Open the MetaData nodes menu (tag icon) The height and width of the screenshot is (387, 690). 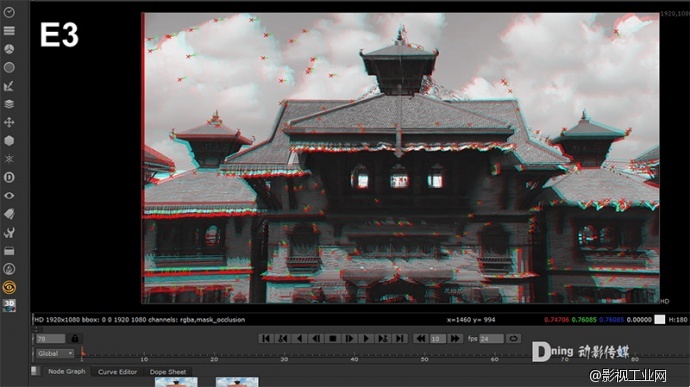[9, 214]
